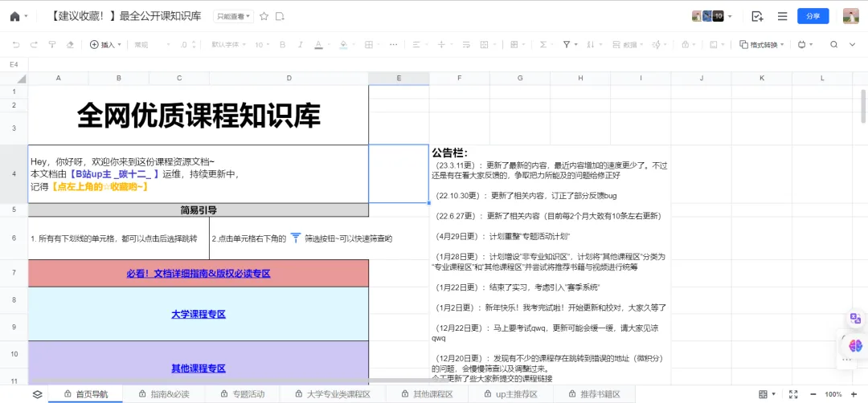Switch to the 大学专业类课程区 sheet tab
Screen dimensions: 868x403
tap(333, 394)
